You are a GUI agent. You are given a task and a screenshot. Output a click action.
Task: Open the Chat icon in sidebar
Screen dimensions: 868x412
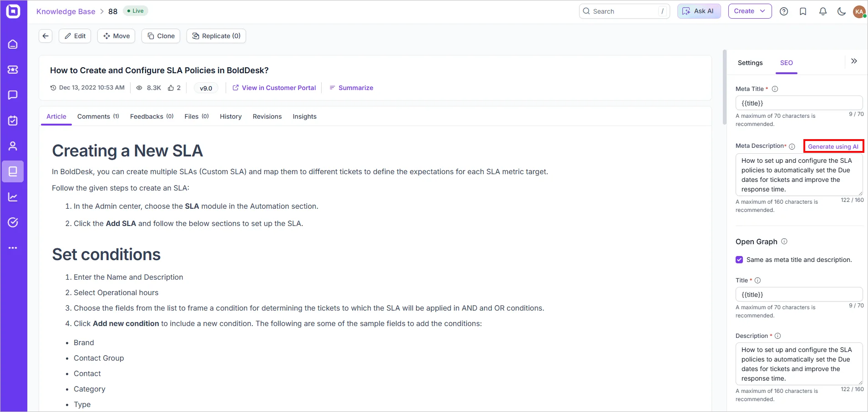coord(13,95)
